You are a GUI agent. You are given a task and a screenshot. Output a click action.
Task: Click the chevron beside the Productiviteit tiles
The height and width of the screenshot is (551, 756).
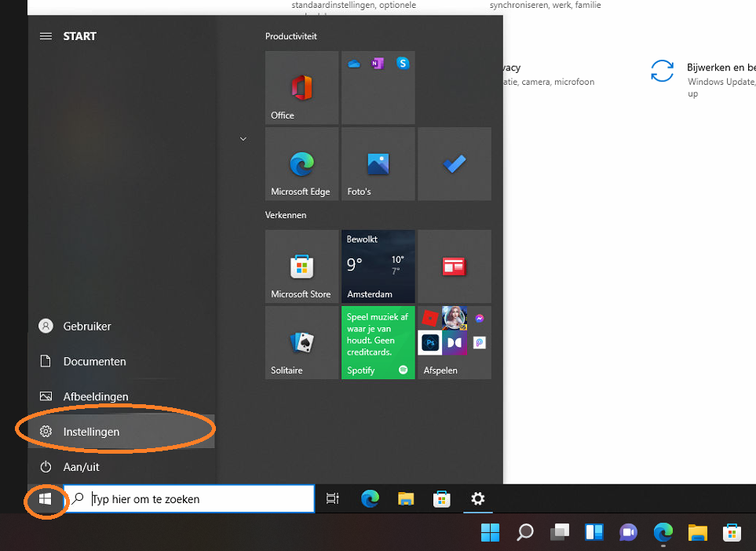(x=243, y=139)
